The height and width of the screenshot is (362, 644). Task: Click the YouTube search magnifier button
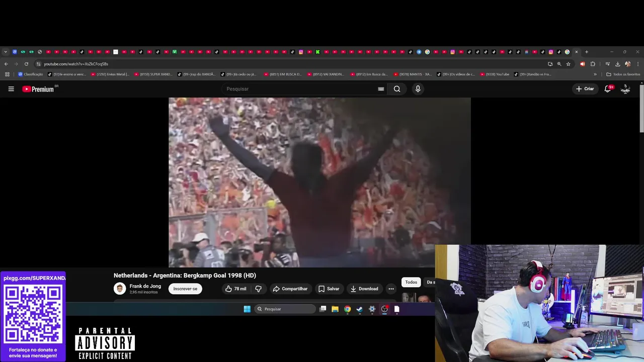coord(397,89)
